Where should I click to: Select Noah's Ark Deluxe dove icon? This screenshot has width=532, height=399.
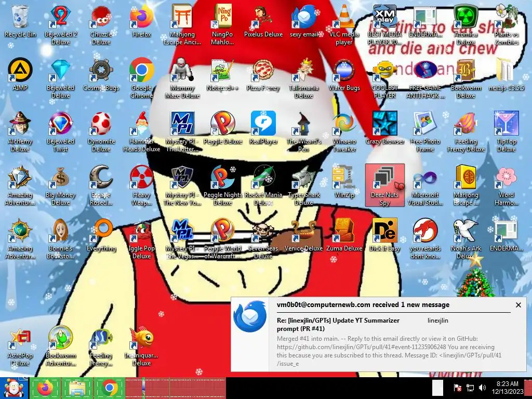[x=466, y=239]
